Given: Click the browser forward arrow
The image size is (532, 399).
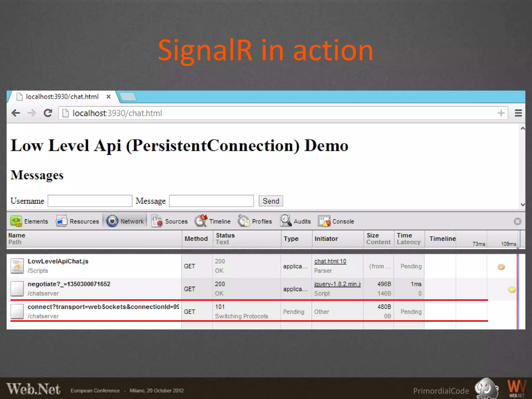Looking at the screenshot, I should tap(32, 113).
